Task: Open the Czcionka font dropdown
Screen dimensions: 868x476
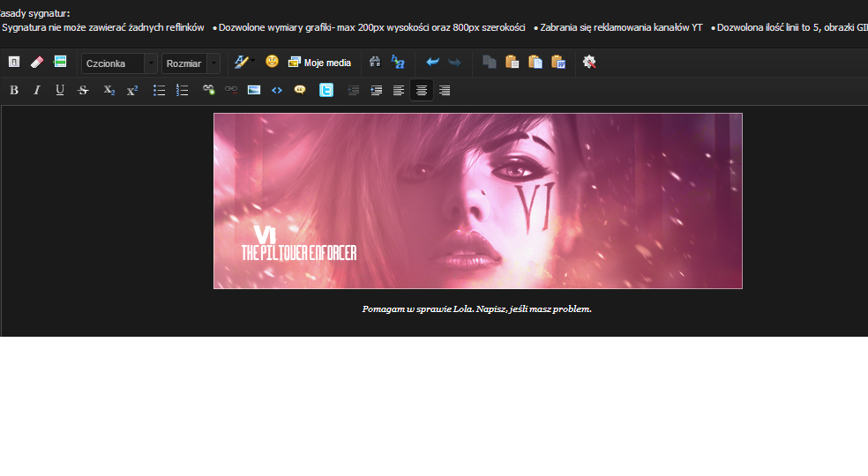Action: click(x=119, y=63)
